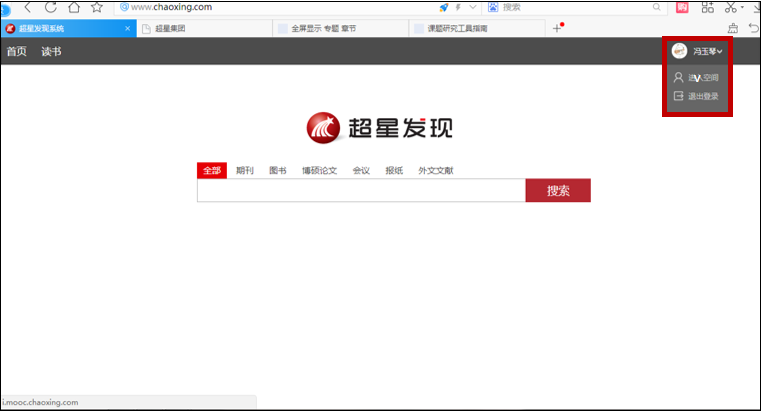Select the 全部 search category
The image size is (762, 411).
212,171
